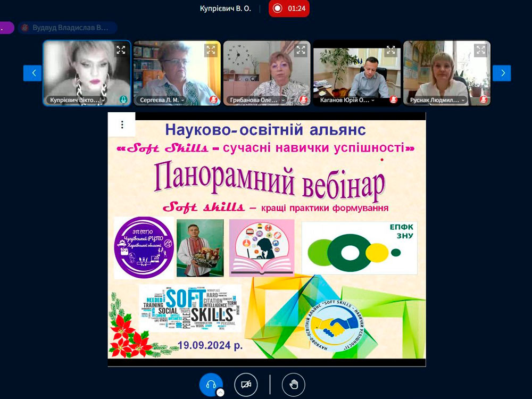The image size is (532, 399).
Task: Turn on the webcam sharing button
Action: (x=246, y=385)
